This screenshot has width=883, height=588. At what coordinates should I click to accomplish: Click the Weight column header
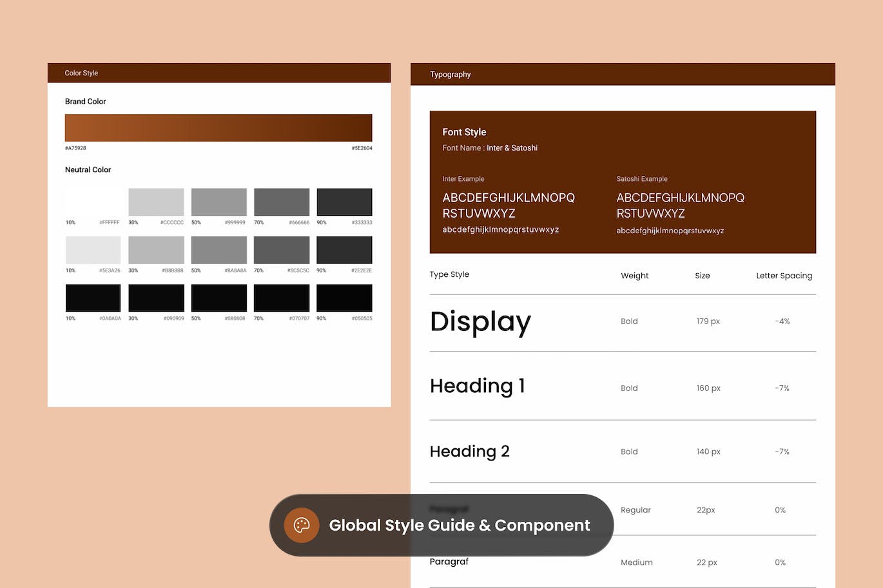634,276
